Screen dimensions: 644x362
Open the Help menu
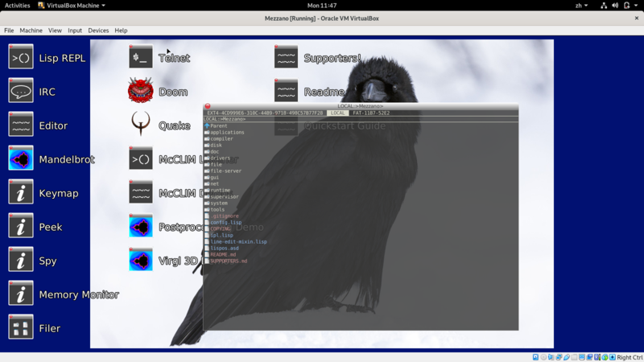[x=121, y=31]
